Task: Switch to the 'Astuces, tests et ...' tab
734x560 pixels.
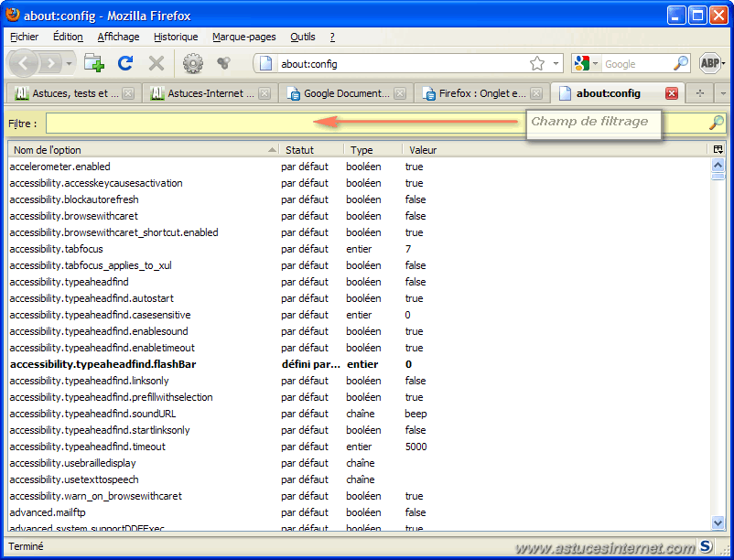Action: (67, 93)
